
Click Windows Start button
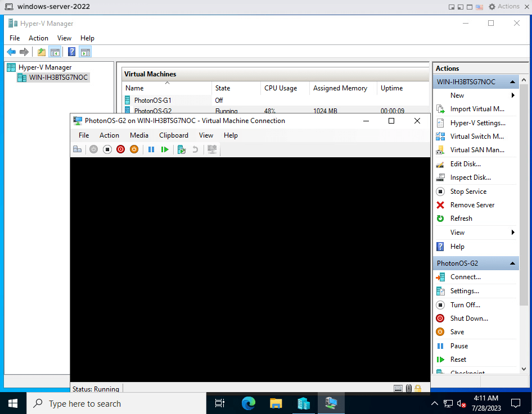pos(13,403)
